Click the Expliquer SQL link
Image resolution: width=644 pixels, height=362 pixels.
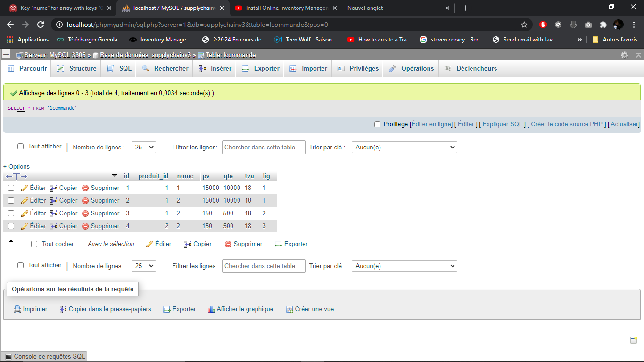pyautogui.click(x=503, y=124)
